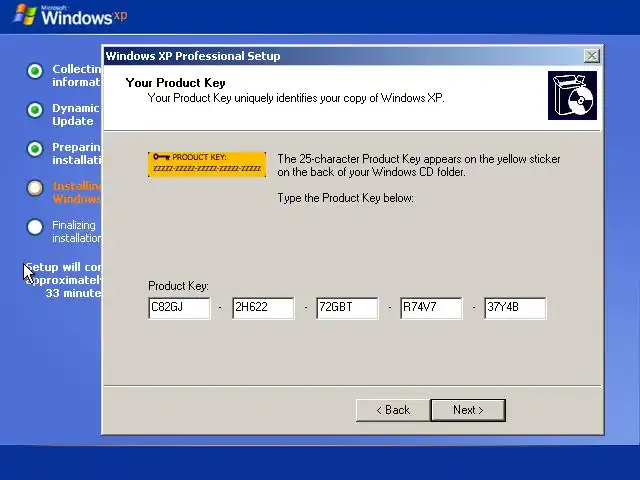Image resolution: width=640 pixels, height=480 pixels.
Task: Click the orange 'Installing Windows' step label
Action: [77, 193]
